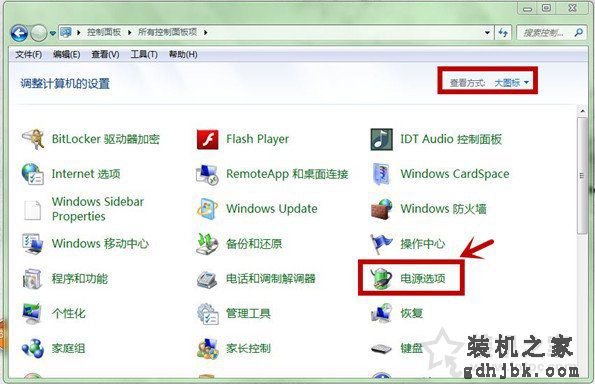Open the 电话和调制解调器 text link
This screenshot has height=384, width=595.
tap(271, 279)
